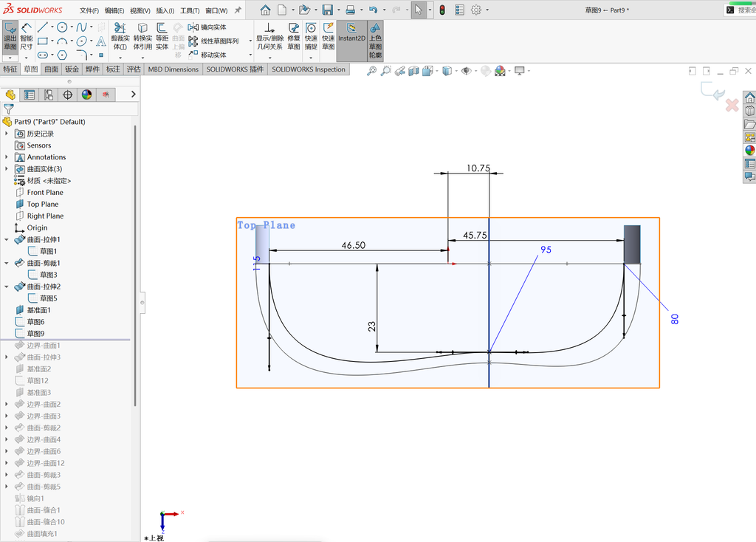This screenshot has width=756, height=542.
Task: Toggle Rapid Sketch (快速草图)
Action: pyautogui.click(x=329, y=36)
